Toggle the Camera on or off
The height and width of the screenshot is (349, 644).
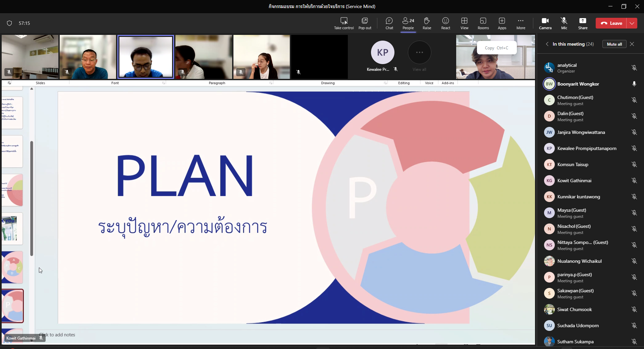pos(545,23)
